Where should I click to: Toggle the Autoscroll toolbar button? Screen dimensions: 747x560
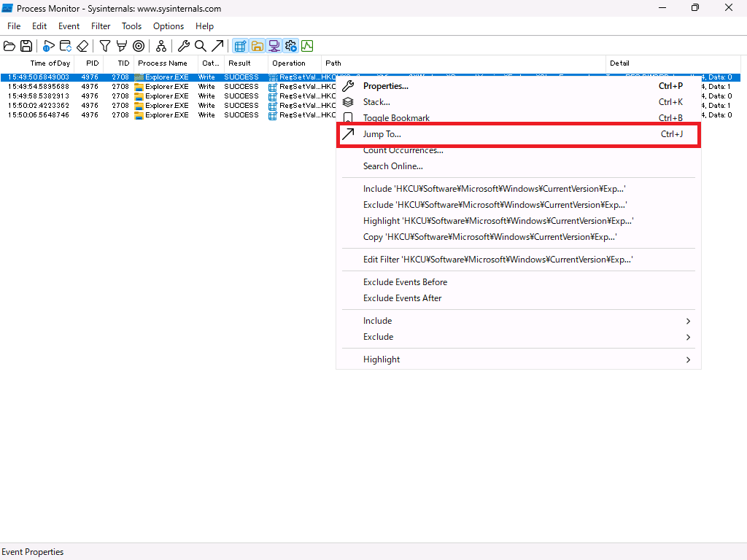pyautogui.click(x=65, y=46)
